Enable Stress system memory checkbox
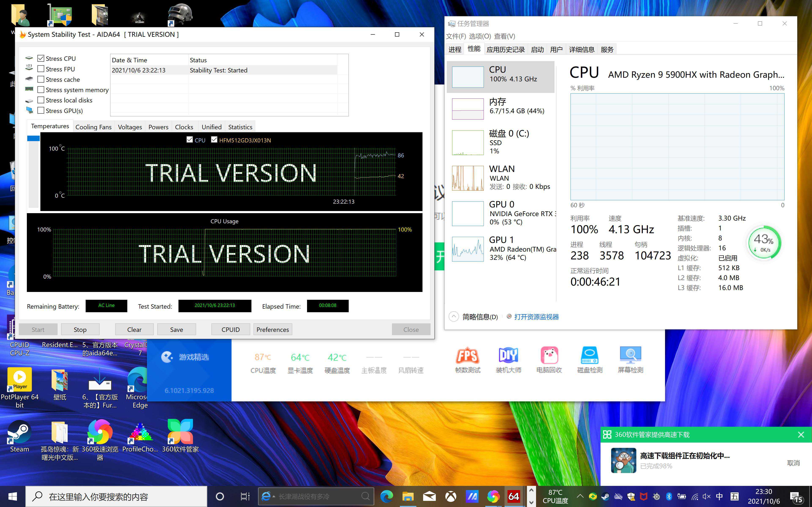Image resolution: width=812 pixels, height=507 pixels. point(41,90)
